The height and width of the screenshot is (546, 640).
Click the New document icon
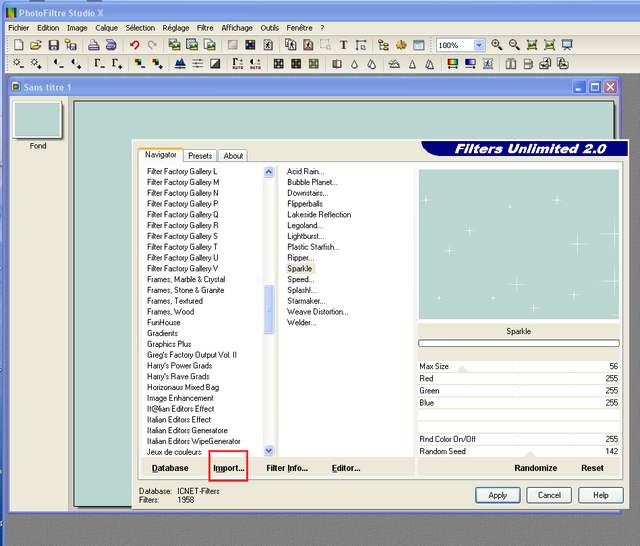pyautogui.click(x=19, y=45)
